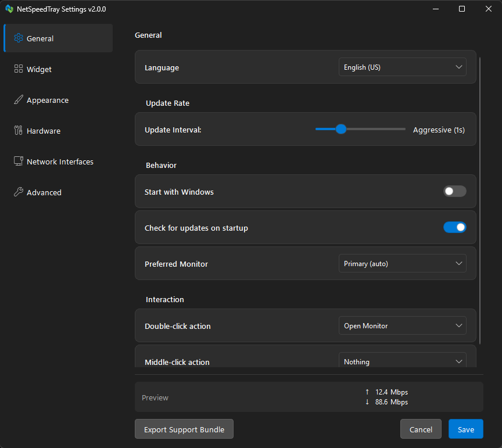Save the settings

click(x=466, y=429)
